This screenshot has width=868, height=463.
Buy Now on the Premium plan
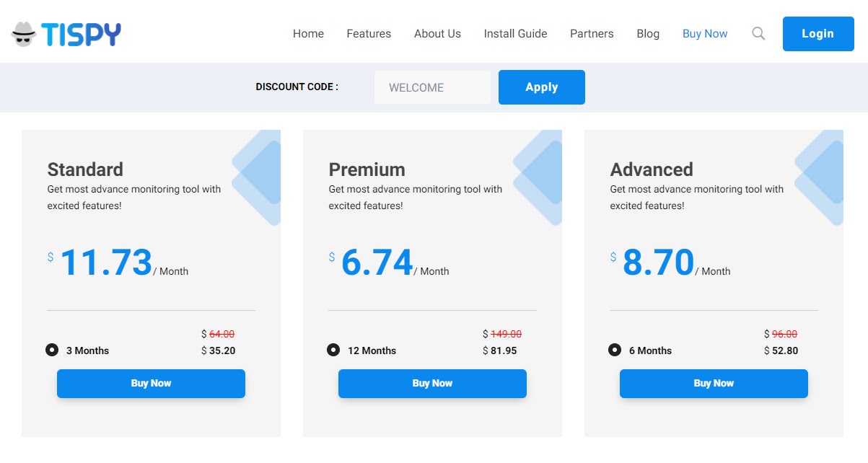tap(431, 383)
